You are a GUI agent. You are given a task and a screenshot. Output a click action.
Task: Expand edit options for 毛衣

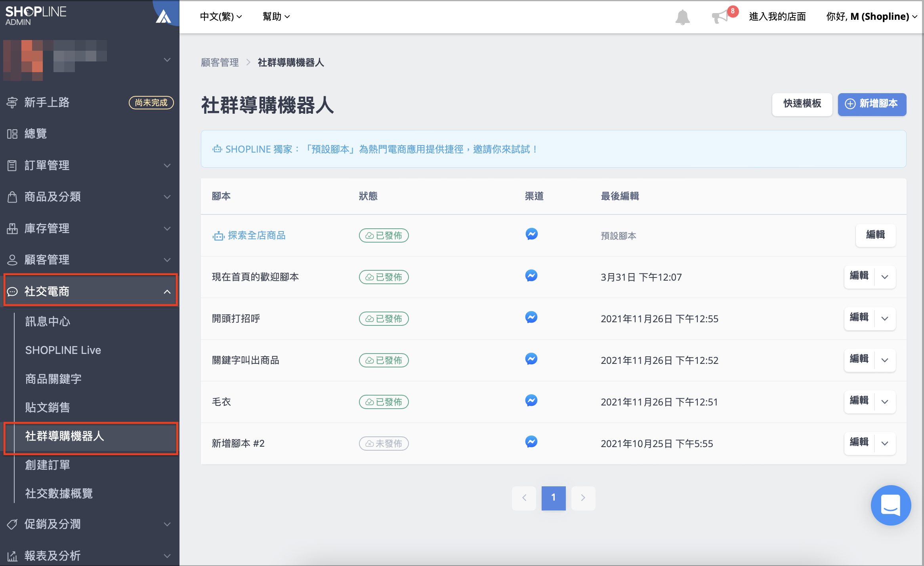885,402
